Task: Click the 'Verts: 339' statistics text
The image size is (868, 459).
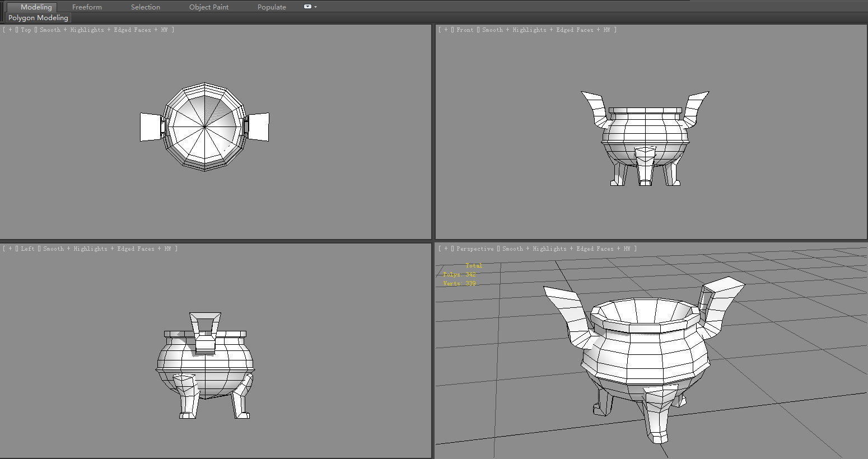Action: [459, 283]
